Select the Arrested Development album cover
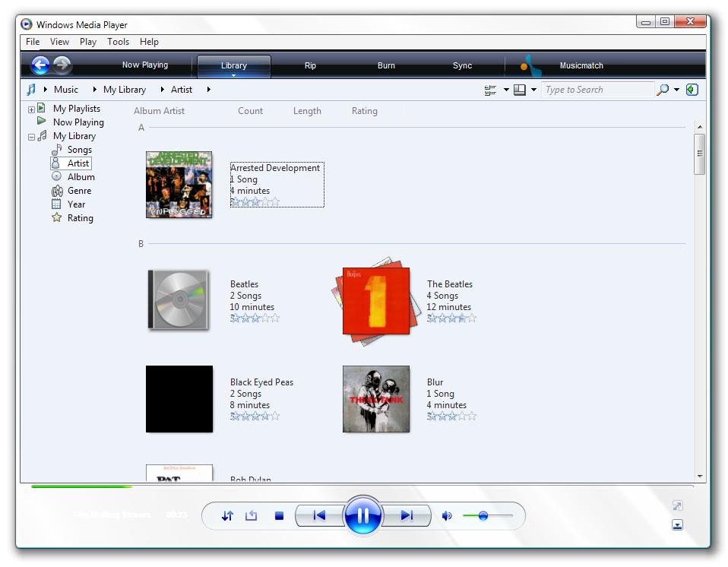 tap(179, 185)
